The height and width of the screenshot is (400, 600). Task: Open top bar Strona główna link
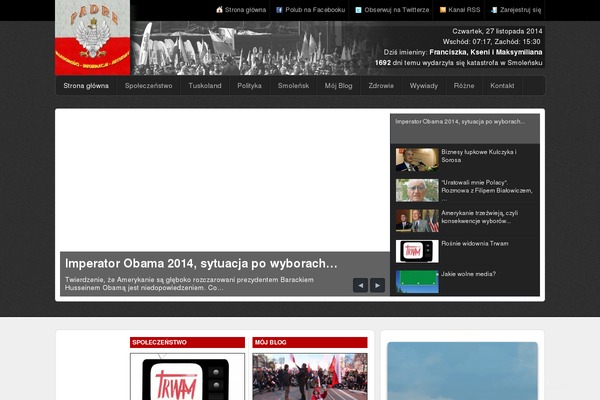(245, 10)
